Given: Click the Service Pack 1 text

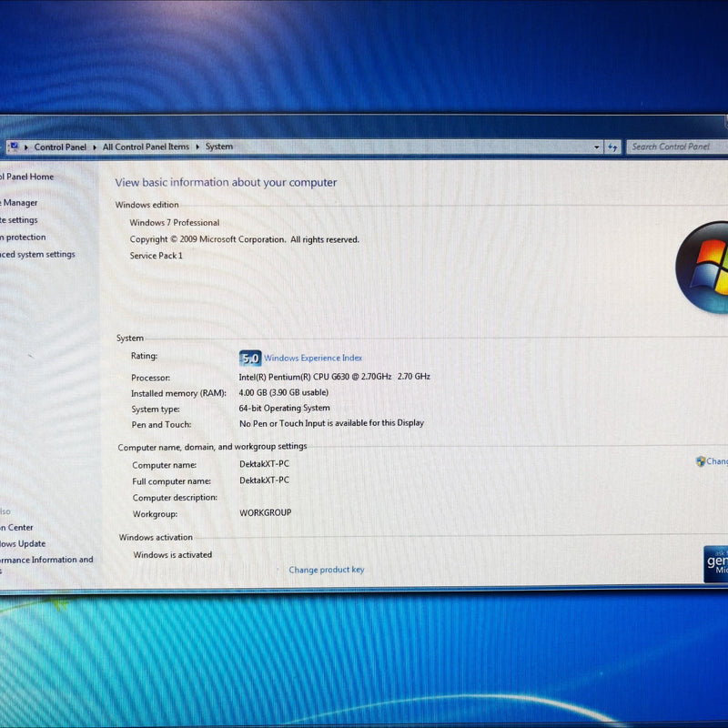Looking at the screenshot, I should point(156,256).
